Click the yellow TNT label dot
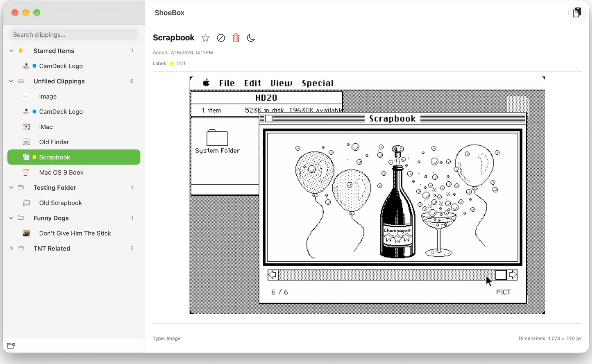Screen dimensions: 592x364 [171, 64]
